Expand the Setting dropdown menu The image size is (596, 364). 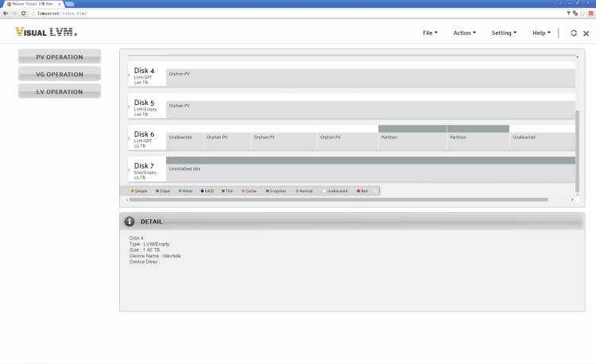[x=504, y=33]
